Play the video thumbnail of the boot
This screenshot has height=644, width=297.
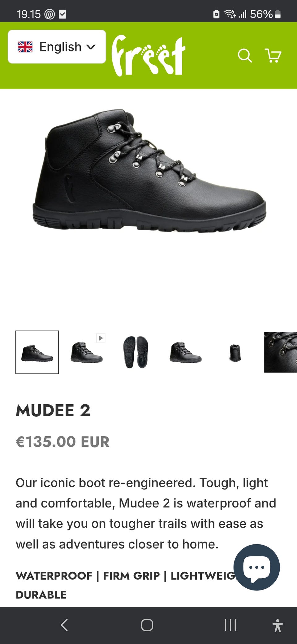click(87, 352)
